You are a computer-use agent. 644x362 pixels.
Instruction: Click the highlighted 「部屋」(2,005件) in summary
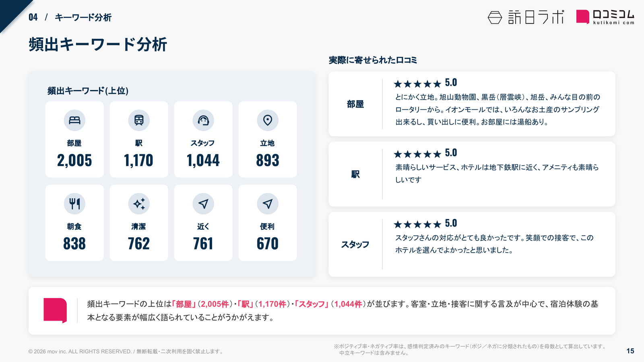[202, 304]
